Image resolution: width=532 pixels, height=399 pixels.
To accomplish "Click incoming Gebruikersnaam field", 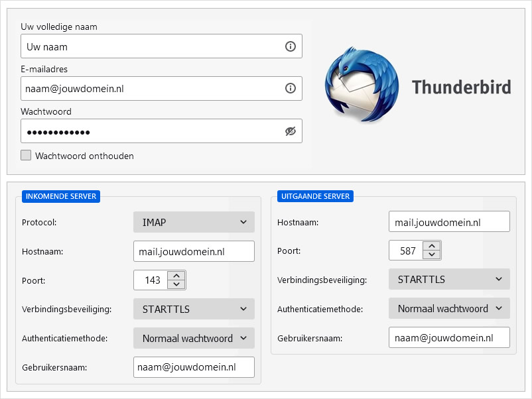I will pos(194,367).
